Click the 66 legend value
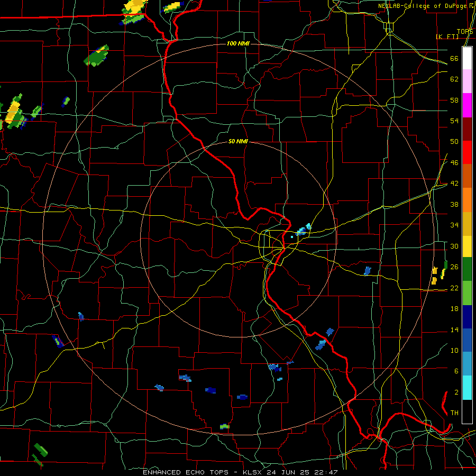This screenshot has height=476, width=476. coord(454,58)
